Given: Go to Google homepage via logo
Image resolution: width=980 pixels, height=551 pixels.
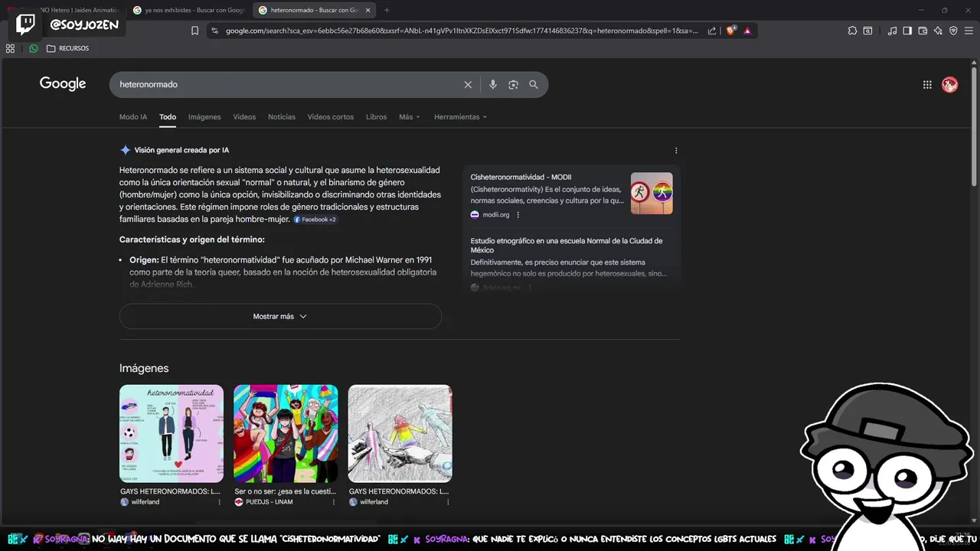Looking at the screenshot, I should 63,84.
